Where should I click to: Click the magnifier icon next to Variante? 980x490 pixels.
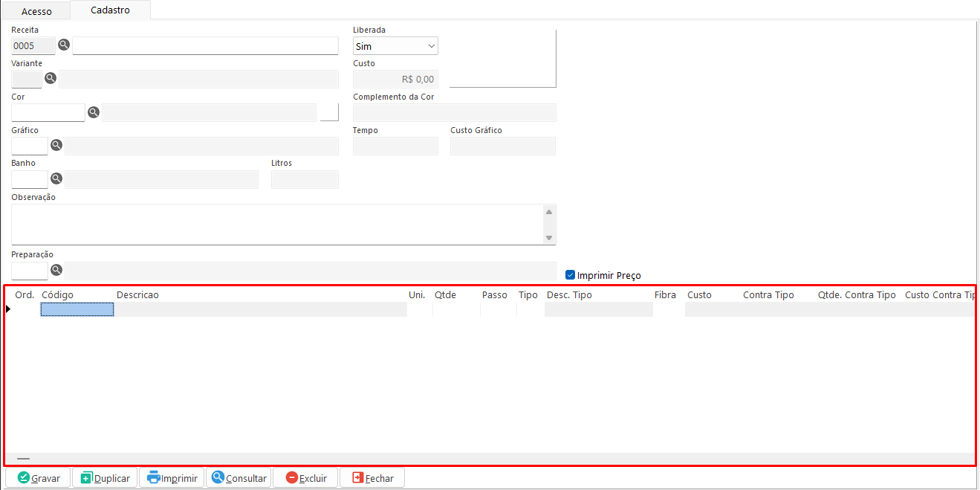pyautogui.click(x=51, y=78)
